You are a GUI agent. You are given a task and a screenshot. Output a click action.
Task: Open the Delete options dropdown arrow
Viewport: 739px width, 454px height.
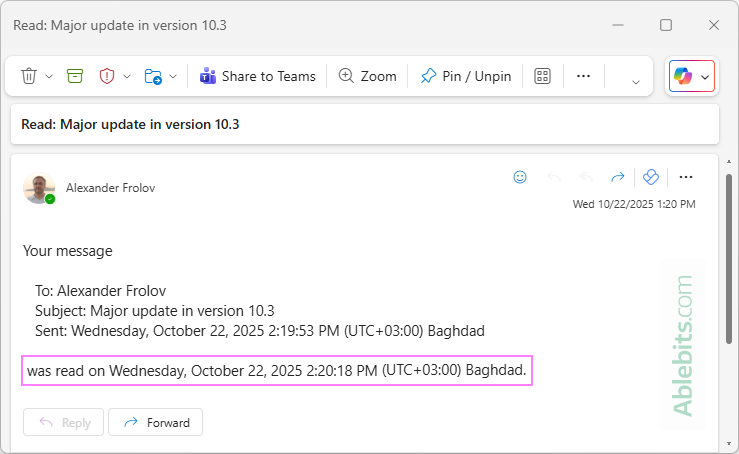pos(49,76)
